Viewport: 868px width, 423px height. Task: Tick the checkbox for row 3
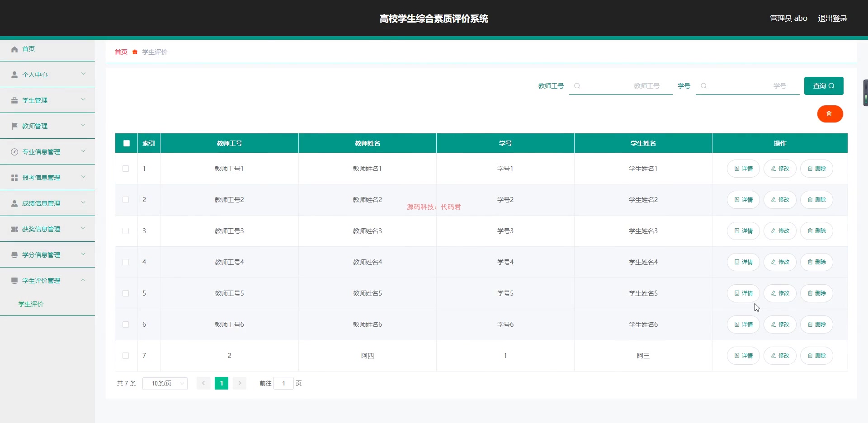tap(126, 231)
